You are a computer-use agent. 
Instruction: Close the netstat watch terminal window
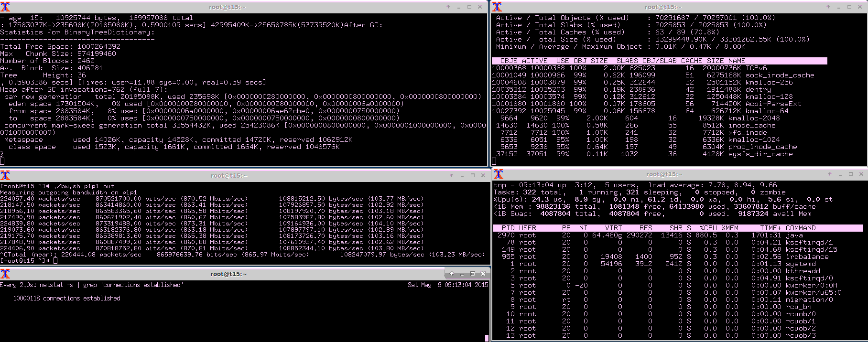[x=483, y=274]
